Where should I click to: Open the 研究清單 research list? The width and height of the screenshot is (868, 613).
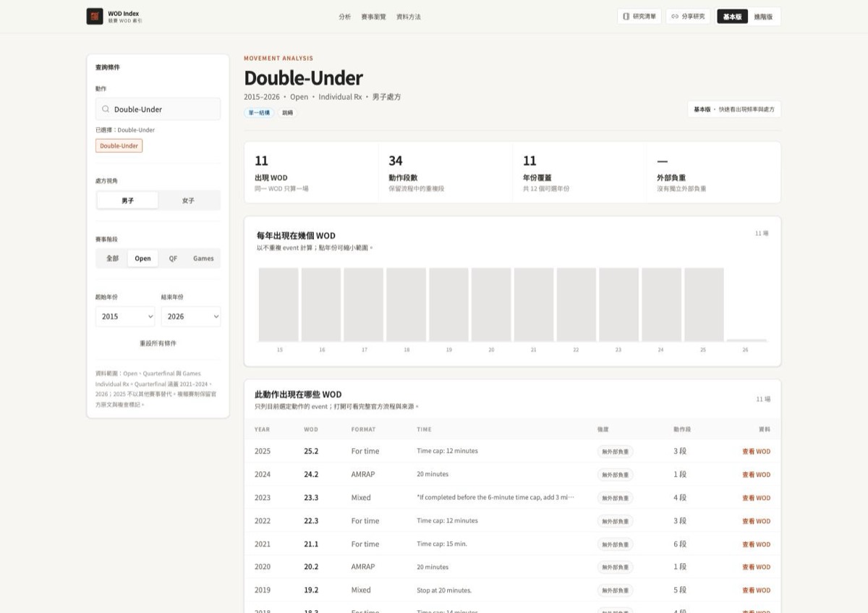coord(639,17)
